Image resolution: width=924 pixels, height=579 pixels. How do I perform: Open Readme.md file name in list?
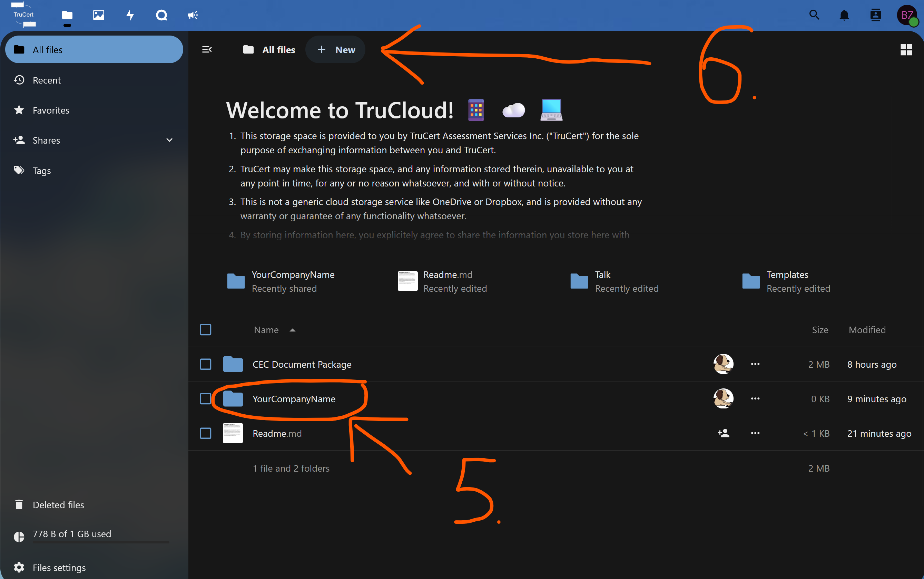tap(277, 434)
